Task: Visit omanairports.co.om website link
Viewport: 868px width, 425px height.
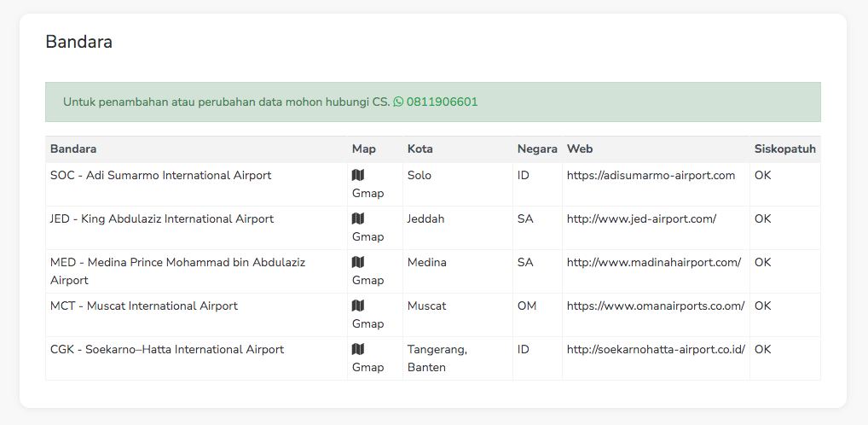Action: pyautogui.click(x=656, y=306)
